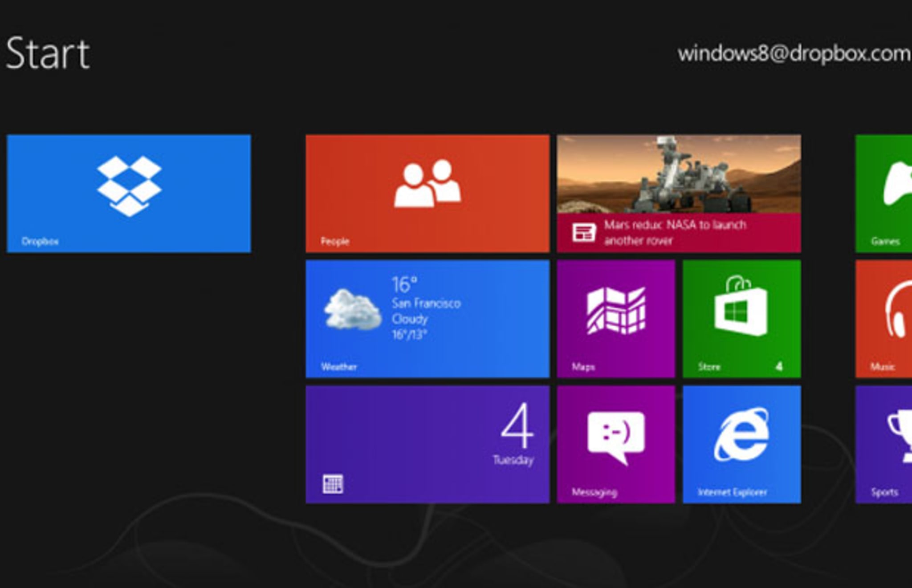
Task: Open the Calendar tile showing Tuesday 4
Action: pos(427,445)
